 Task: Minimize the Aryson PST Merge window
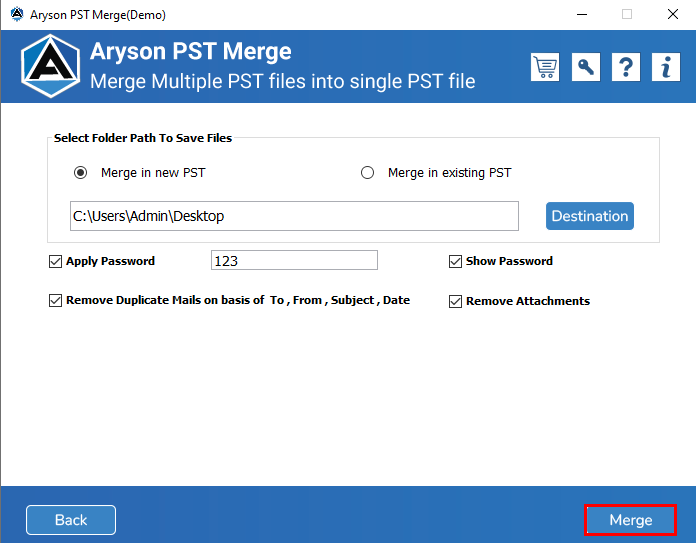[x=582, y=14]
